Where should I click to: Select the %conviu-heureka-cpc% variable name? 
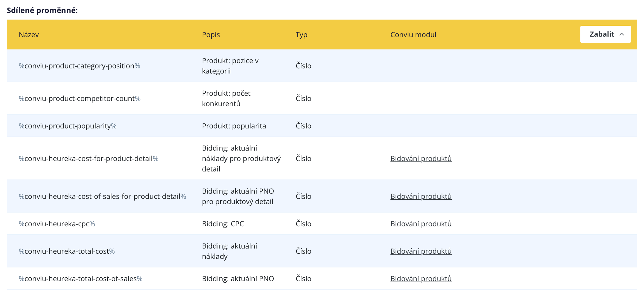(57, 224)
